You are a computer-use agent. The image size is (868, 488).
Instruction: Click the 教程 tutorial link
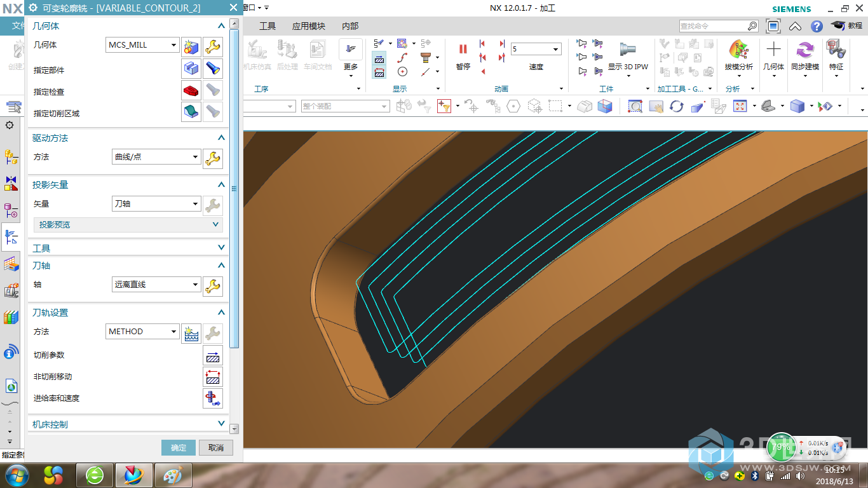pos(847,26)
